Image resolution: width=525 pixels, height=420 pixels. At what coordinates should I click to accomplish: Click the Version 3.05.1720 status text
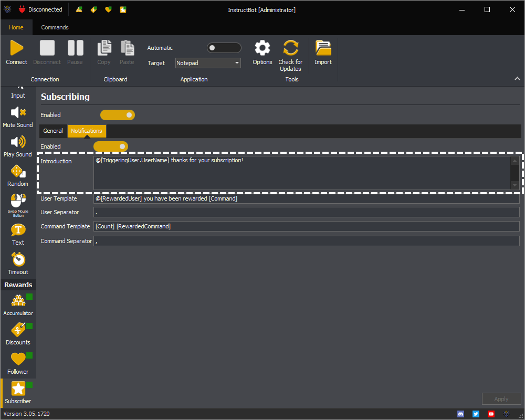coord(26,414)
